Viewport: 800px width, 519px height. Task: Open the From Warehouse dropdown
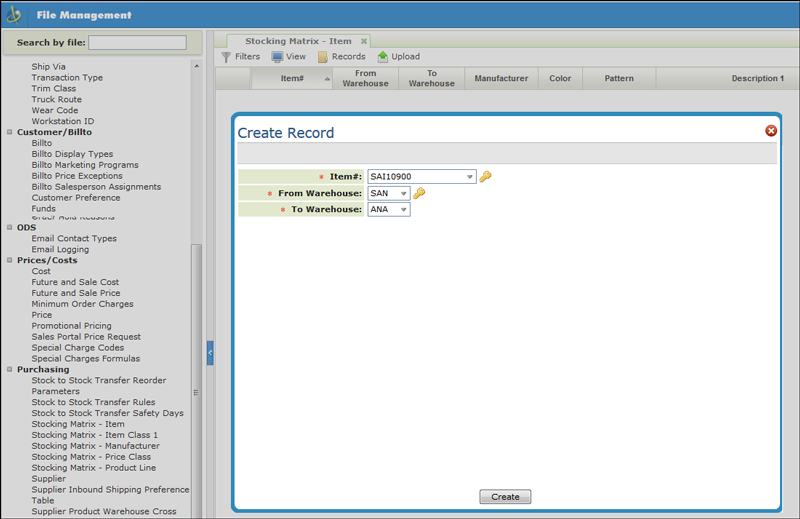click(x=403, y=193)
